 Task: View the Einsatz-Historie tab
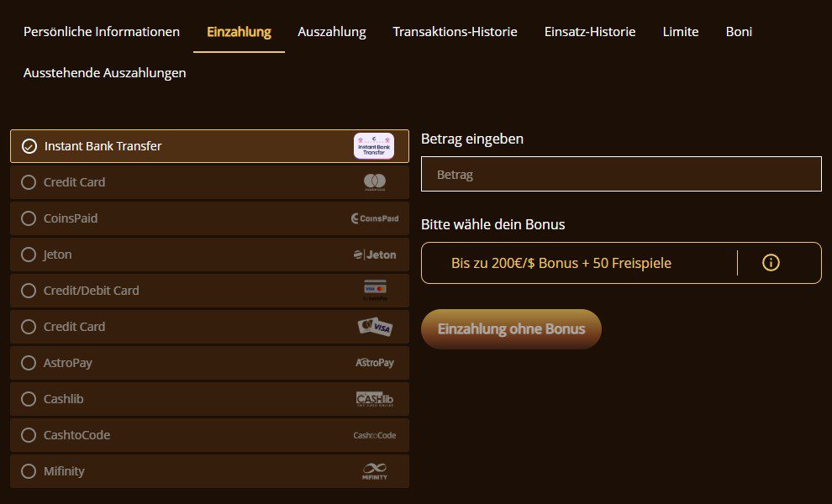click(590, 32)
